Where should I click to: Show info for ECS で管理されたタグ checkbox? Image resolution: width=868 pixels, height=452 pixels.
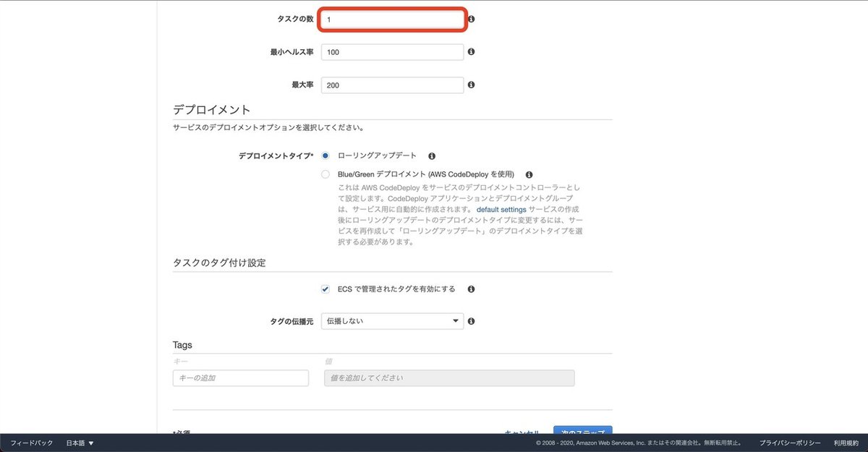(x=471, y=289)
